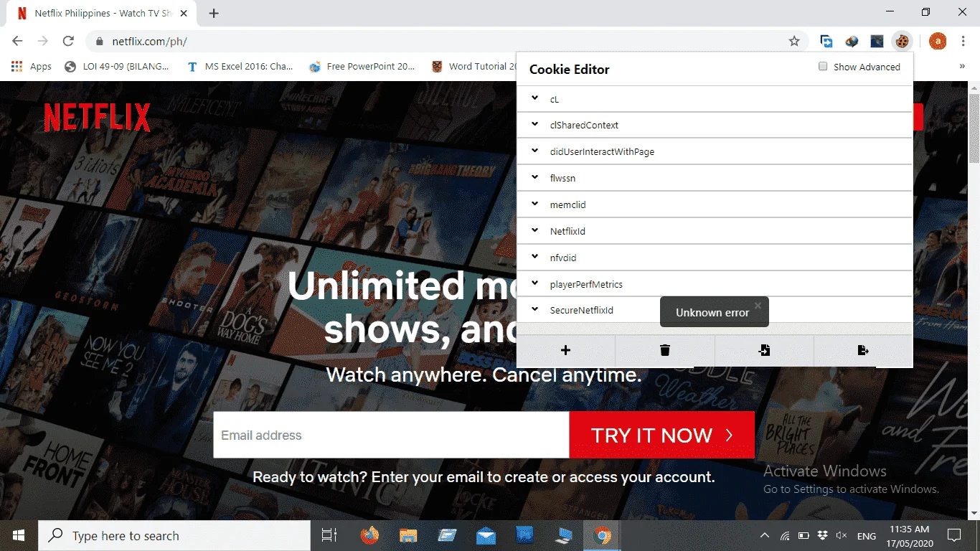The height and width of the screenshot is (551, 980).
Task: Open the Windows notification center
Action: (x=954, y=535)
